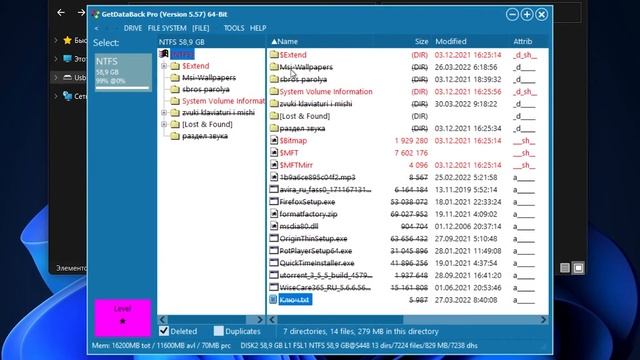Image resolution: width=640 pixels, height=360 pixels.
Task: Click the OriginThinSetup.exe file icon
Action: coord(274,238)
